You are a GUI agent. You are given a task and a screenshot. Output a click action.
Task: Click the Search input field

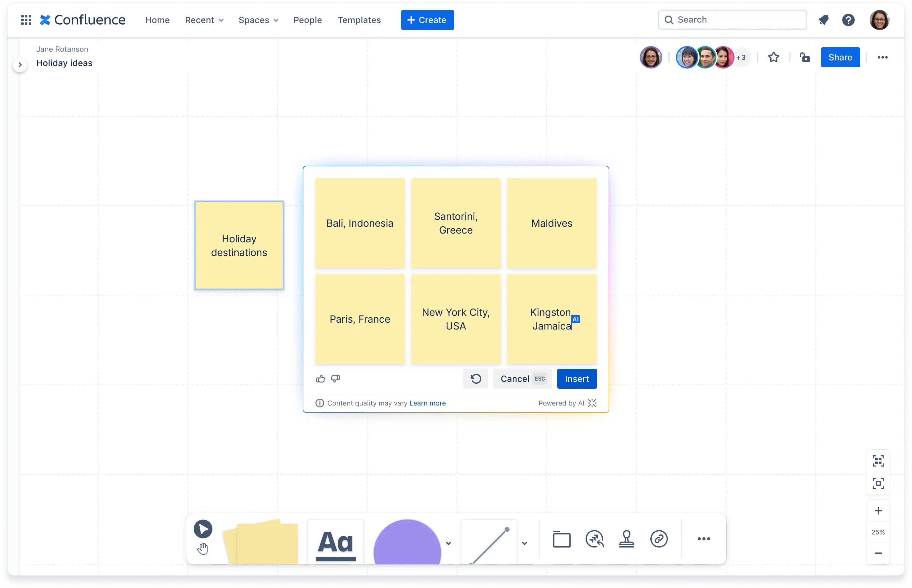coord(732,20)
